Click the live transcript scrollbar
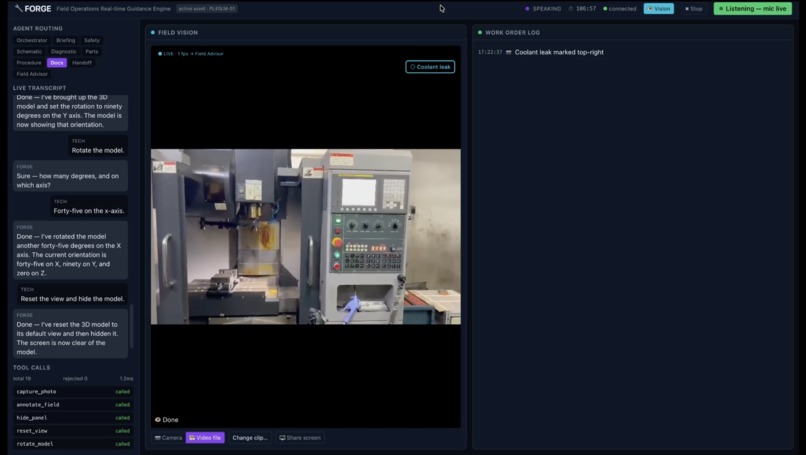This screenshot has height=455, width=806. click(132, 327)
